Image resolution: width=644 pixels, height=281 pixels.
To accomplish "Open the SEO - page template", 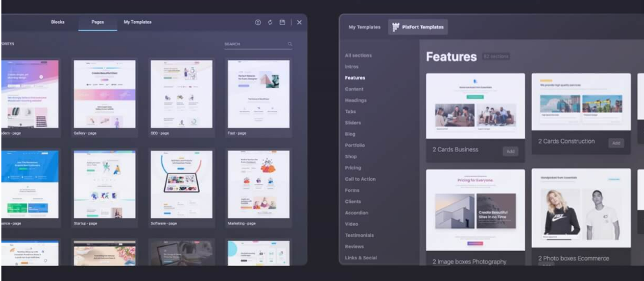I will click(x=182, y=98).
